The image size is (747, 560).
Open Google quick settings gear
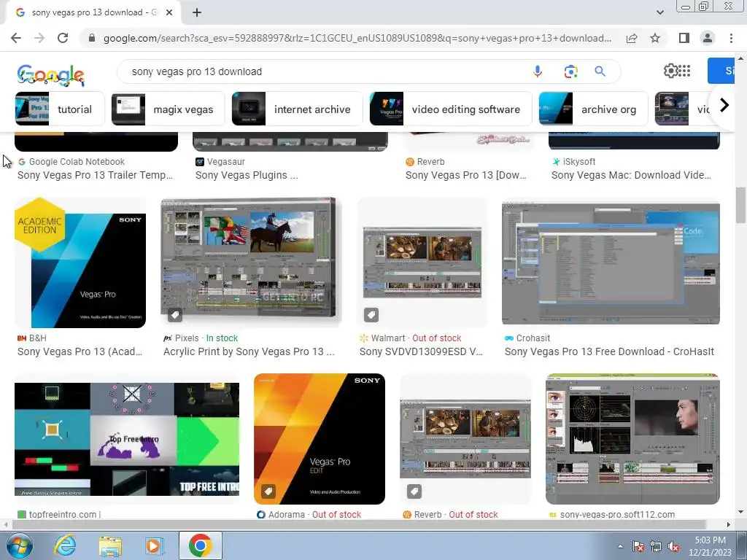coord(670,71)
